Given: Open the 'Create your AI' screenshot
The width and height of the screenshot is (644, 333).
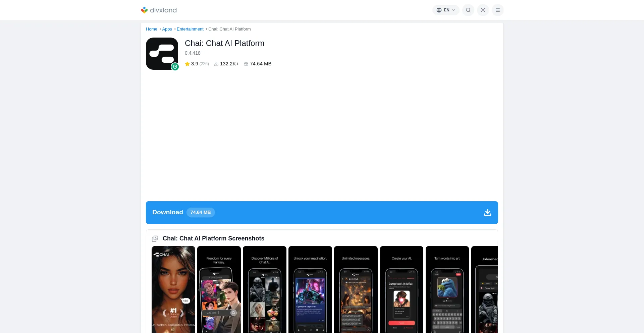Looking at the screenshot, I should 401,290.
